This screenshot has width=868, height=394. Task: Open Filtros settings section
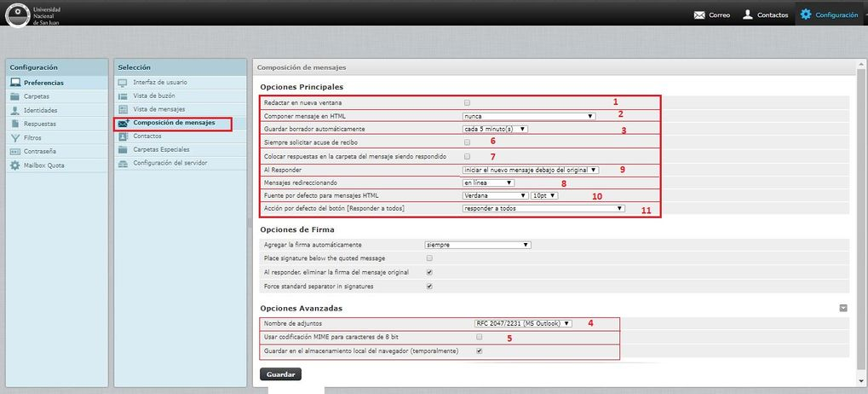click(x=32, y=137)
